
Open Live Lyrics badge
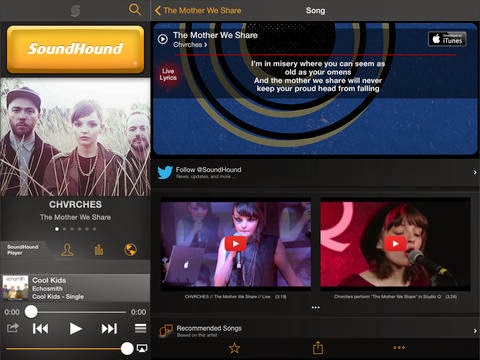click(168, 74)
